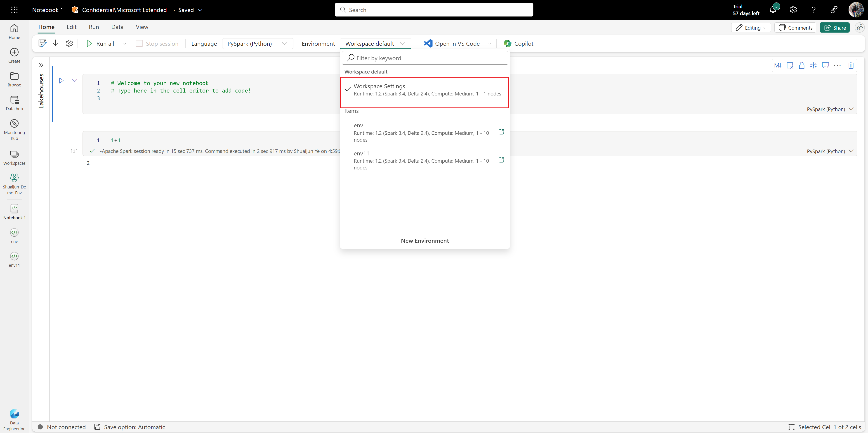Click the Home tab in ribbon
This screenshot has height=433, width=868.
point(45,26)
